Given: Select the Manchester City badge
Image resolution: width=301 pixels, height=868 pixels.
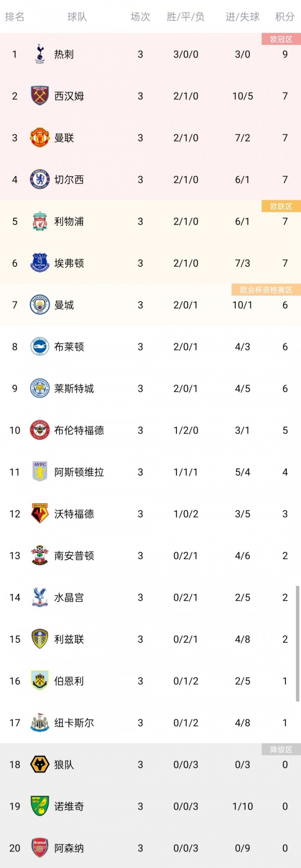Looking at the screenshot, I should (x=40, y=305).
